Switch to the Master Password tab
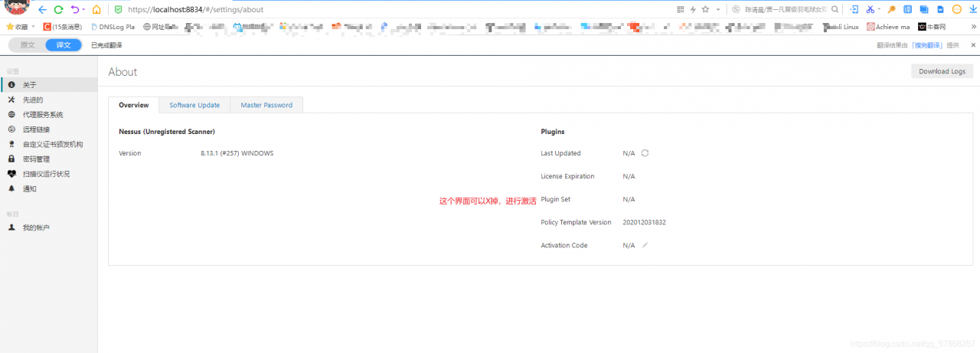Screen dimensions: 980x353 pos(266,105)
